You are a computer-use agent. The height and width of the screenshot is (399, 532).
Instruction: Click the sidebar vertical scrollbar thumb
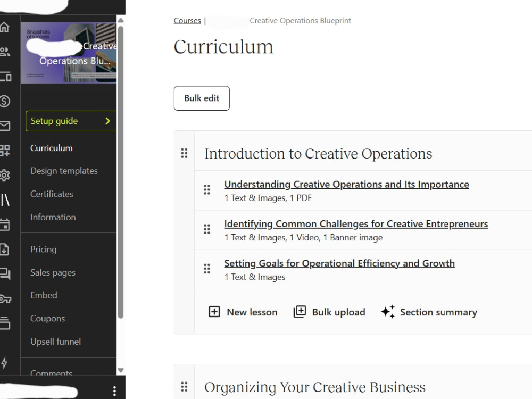click(121, 172)
